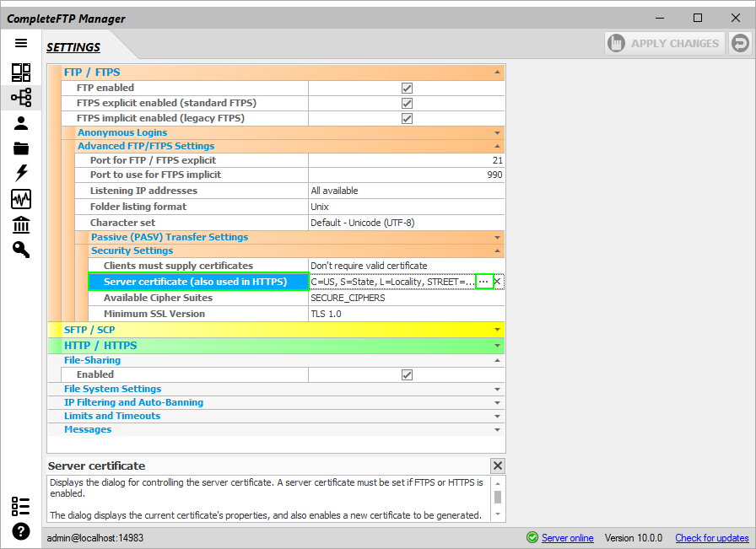Viewport: 756px width, 549px height.
Task: Expand the Messages section
Action: [x=497, y=430]
